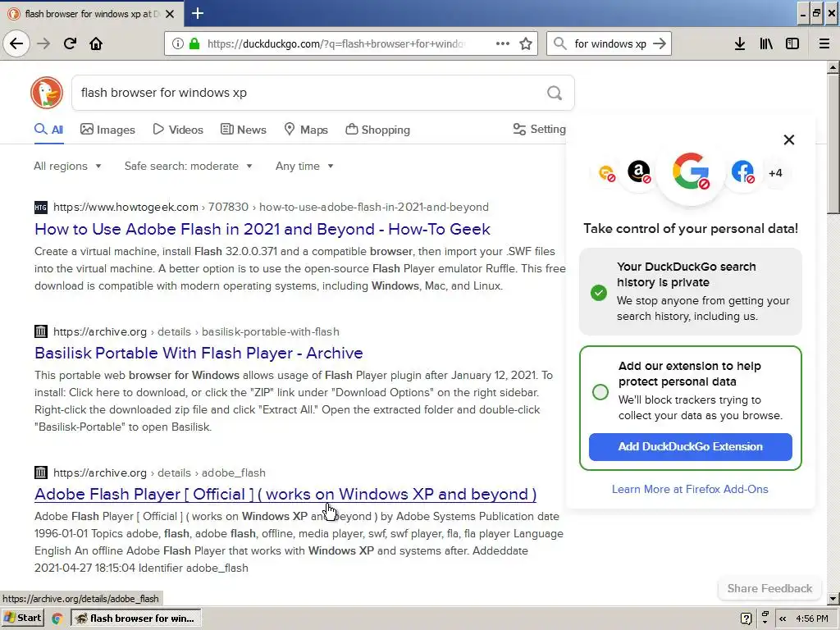Click the howtogeek.com result URL
840x630 pixels.
(271, 208)
